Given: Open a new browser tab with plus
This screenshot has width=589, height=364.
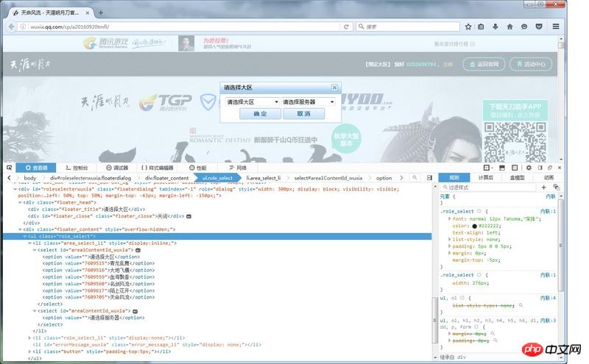Looking at the screenshot, I should click(x=101, y=13).
